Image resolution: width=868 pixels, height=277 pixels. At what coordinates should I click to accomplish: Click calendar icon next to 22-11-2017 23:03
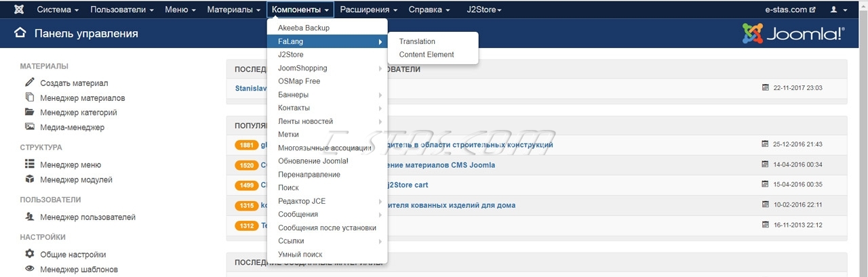point(766,88)
